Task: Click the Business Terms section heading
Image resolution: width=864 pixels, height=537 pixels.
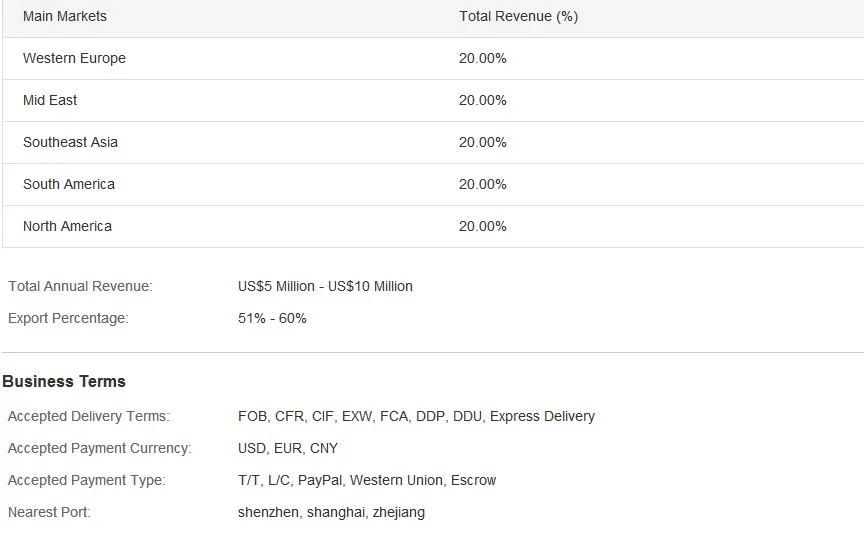Action: 64,381
